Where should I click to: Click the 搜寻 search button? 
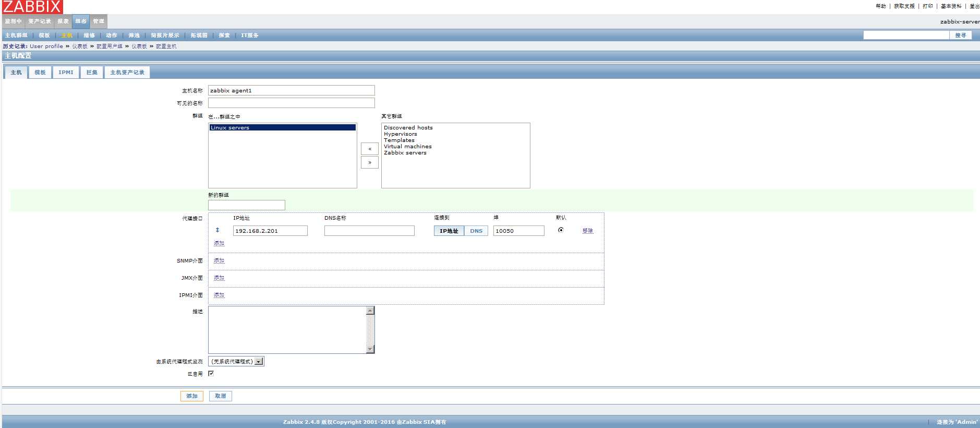[961, 35]
